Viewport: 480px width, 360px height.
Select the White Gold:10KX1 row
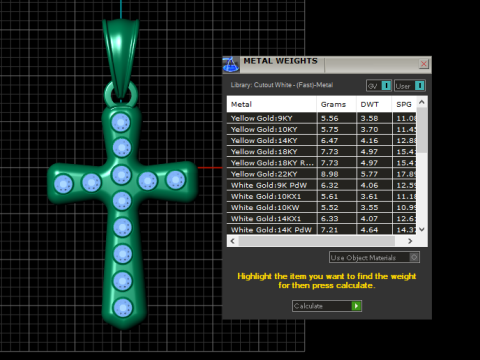click(322, 196)
